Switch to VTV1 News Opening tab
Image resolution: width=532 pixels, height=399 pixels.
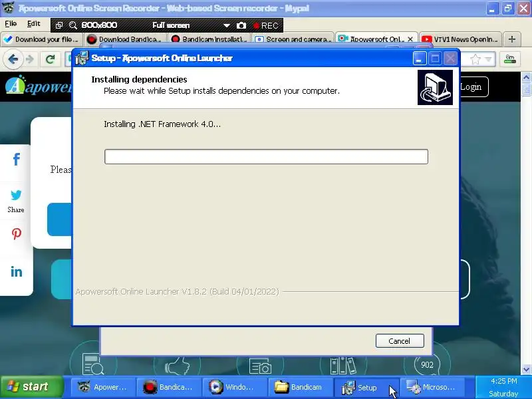[460, 39]
